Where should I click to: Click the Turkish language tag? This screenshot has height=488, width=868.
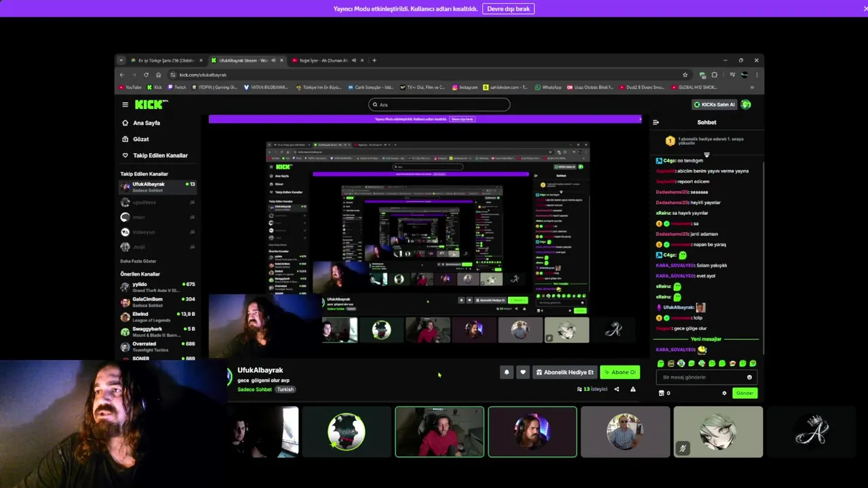[285, 390]
